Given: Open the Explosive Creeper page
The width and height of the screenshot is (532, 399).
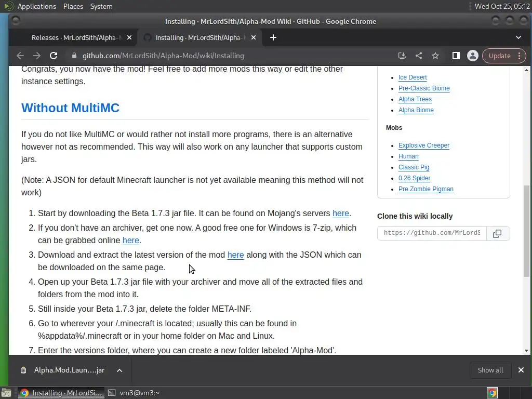Looking at the screenshot, I should 424,145.
